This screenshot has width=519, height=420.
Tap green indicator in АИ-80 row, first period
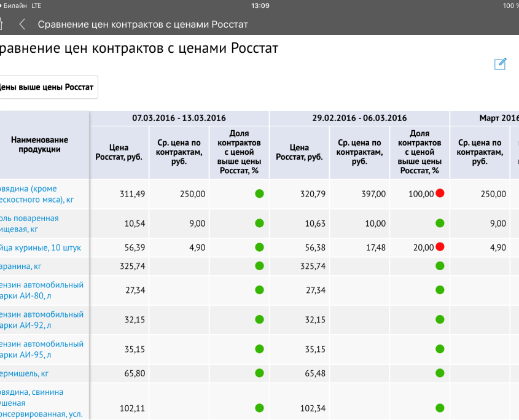coord(259,290)
